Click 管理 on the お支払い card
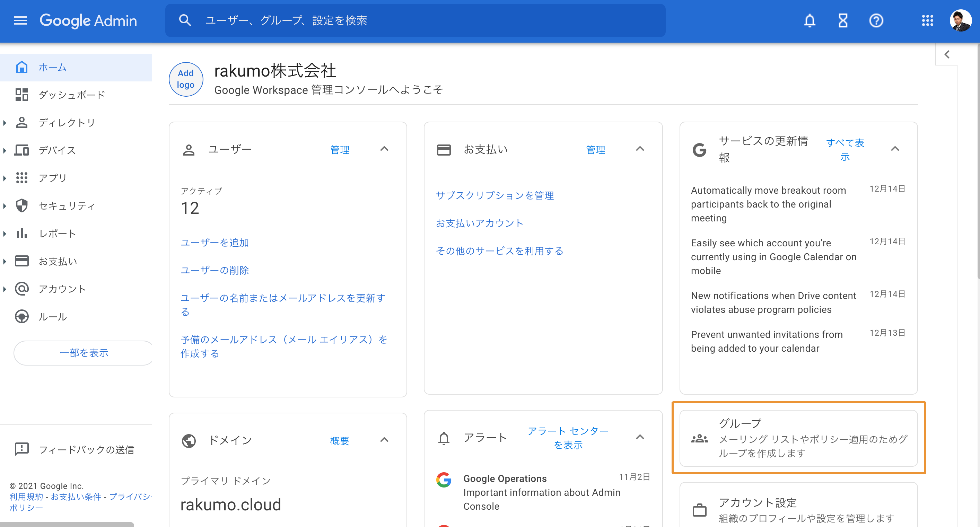 [595, 150]
